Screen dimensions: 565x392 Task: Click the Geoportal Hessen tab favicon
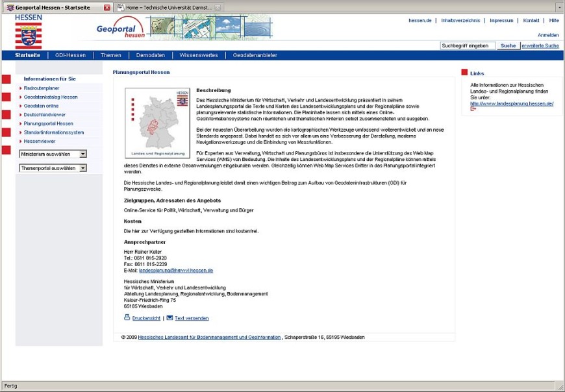10,8
